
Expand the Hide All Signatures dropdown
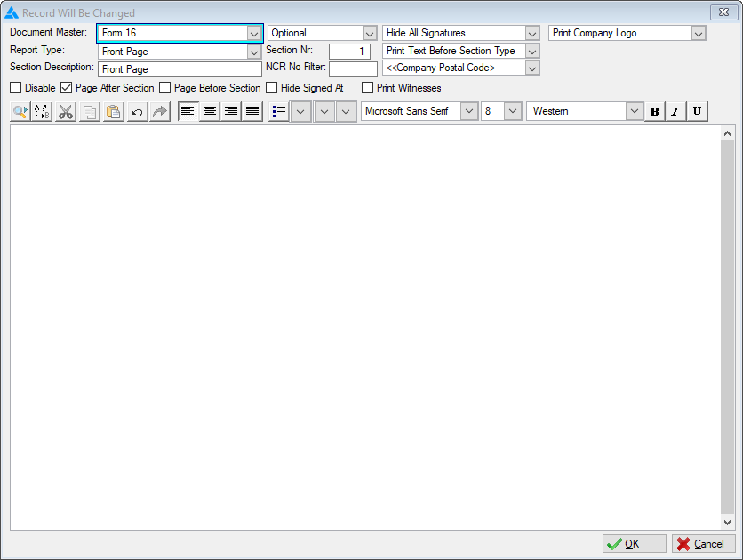click(531, 34)
